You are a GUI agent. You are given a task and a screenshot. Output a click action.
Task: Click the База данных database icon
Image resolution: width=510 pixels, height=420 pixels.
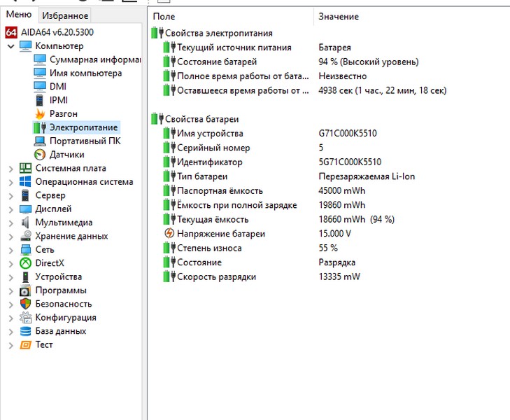pyautogui.click(x=25, y=331)
